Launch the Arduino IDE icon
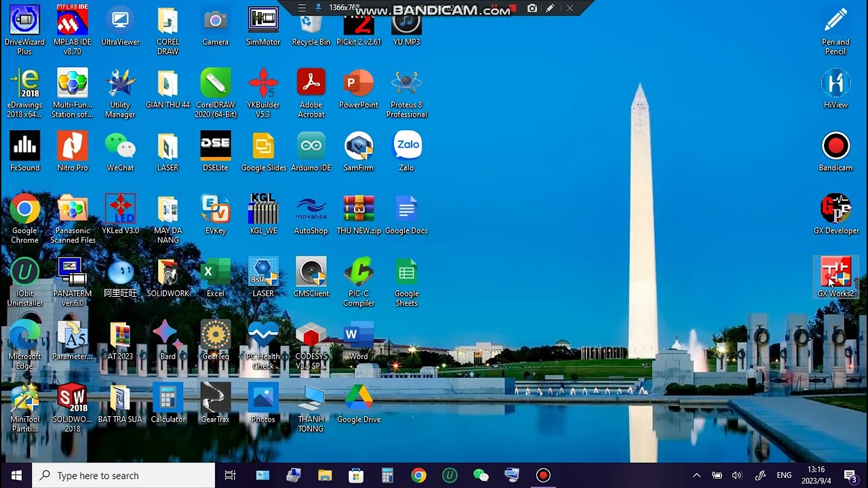The height and width of the screenshot is (488, 868). click(x=311, y=152)
